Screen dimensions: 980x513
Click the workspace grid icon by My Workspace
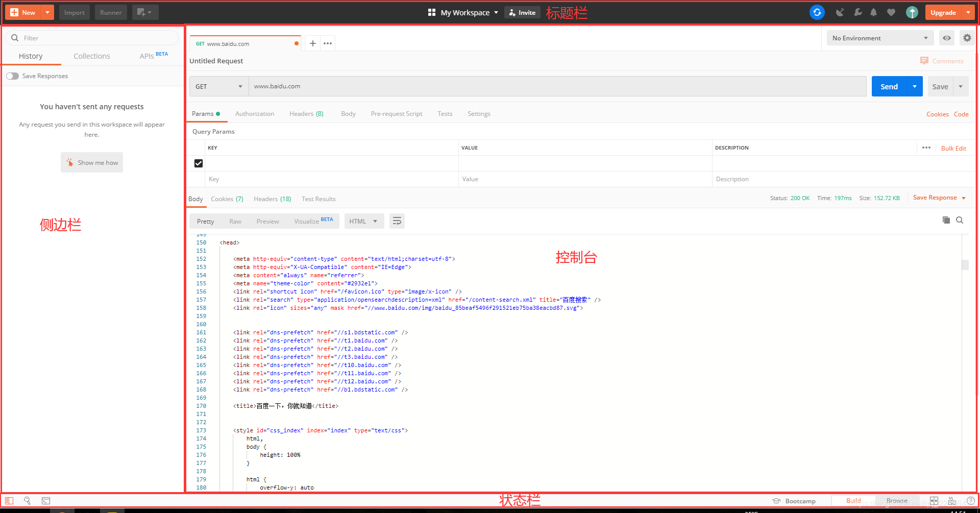(432, 12)
